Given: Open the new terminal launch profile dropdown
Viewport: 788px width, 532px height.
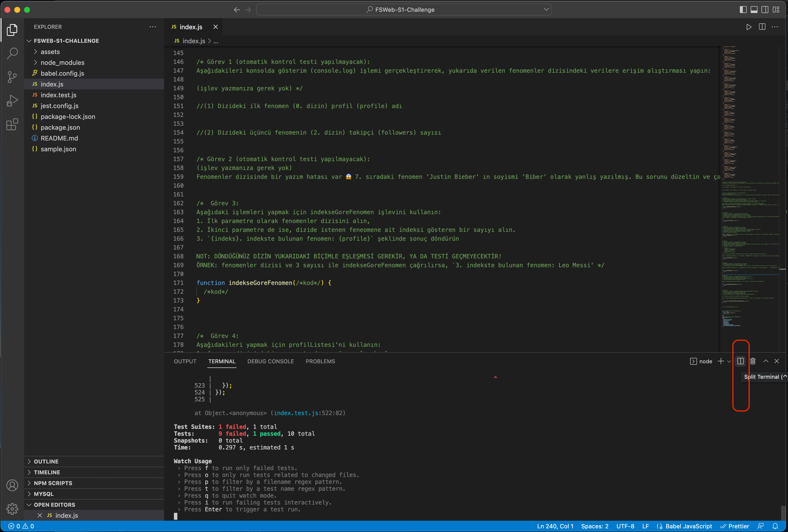Looking at the screenshot, I should pyautogui.click(x=729, y=362).
